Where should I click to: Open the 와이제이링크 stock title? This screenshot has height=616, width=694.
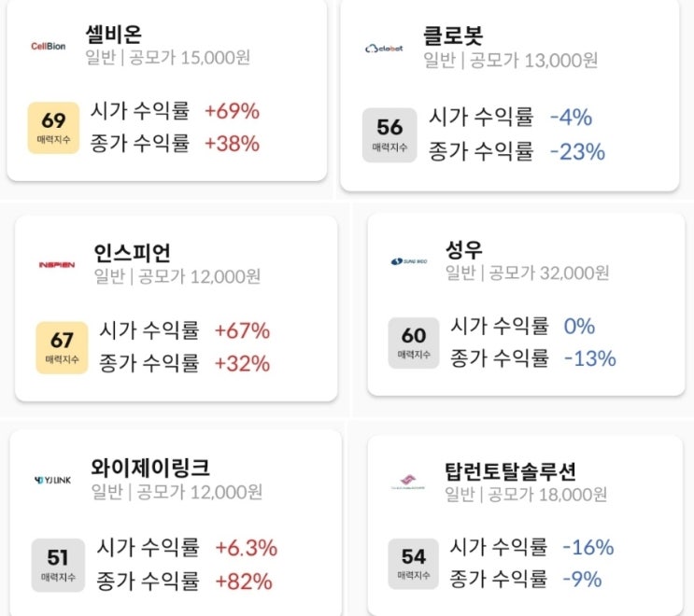tap(150, 468)
